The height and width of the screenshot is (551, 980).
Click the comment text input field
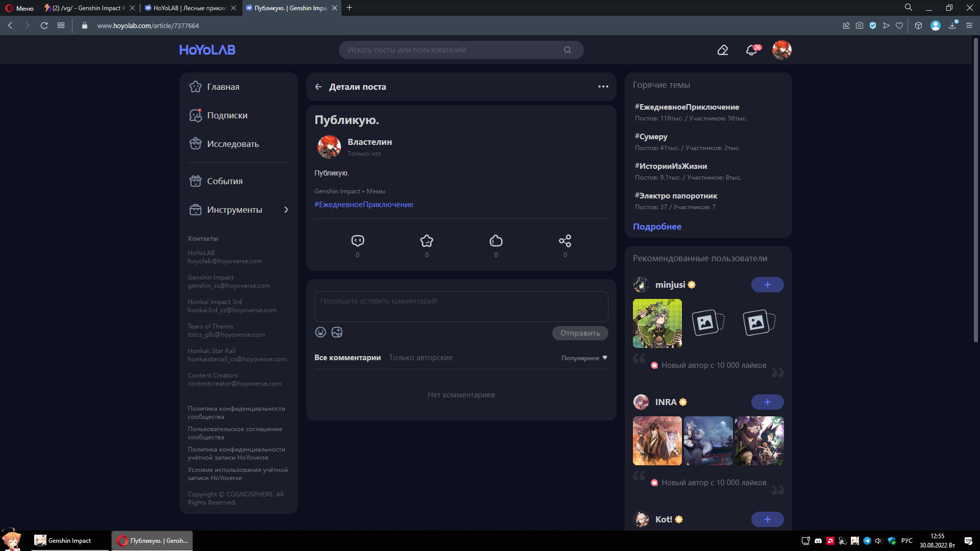coord(461,306)
